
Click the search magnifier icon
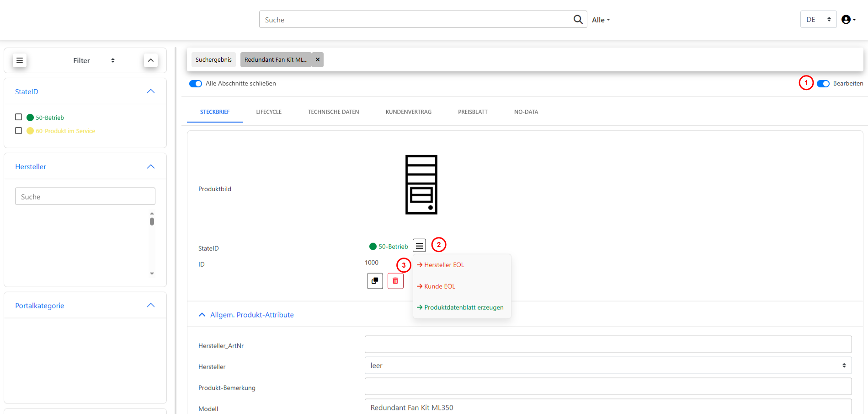coord(578,19)
